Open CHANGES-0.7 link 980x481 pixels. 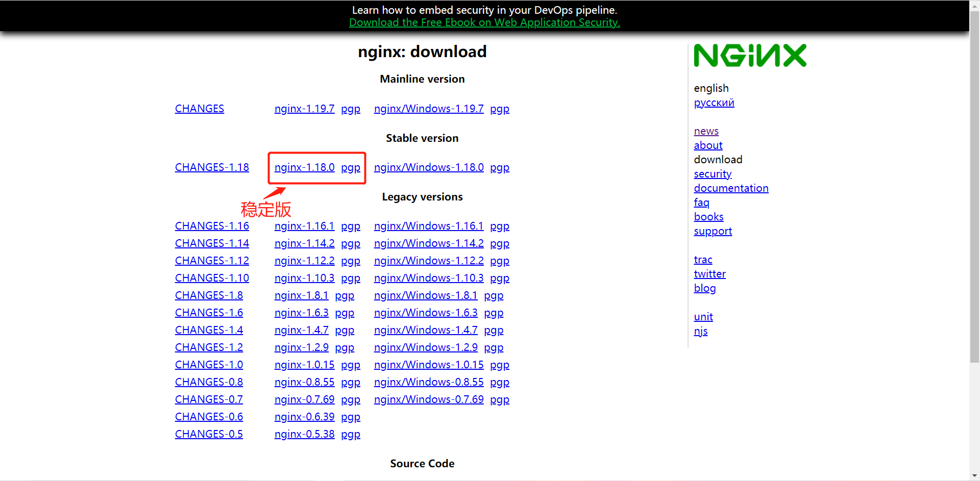pos(209,399)
